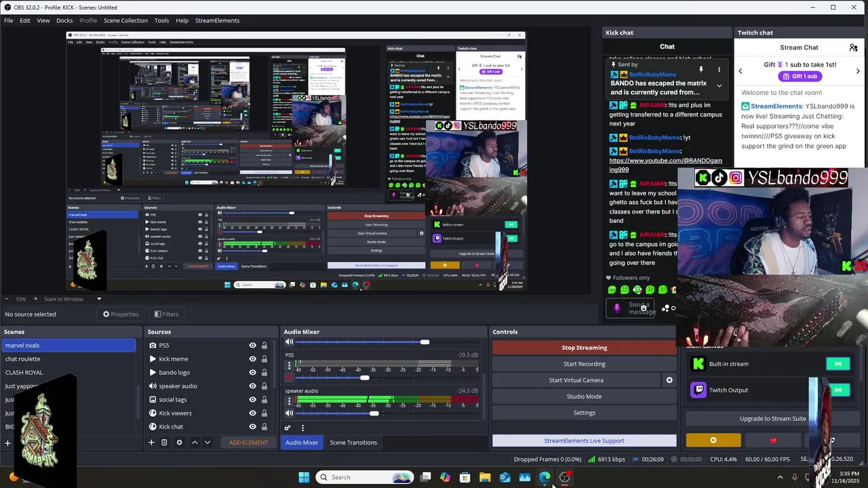The height and width of the screenshot is (488, 868).
Task: Open the File menu
Action: click(x=8, y=20)
